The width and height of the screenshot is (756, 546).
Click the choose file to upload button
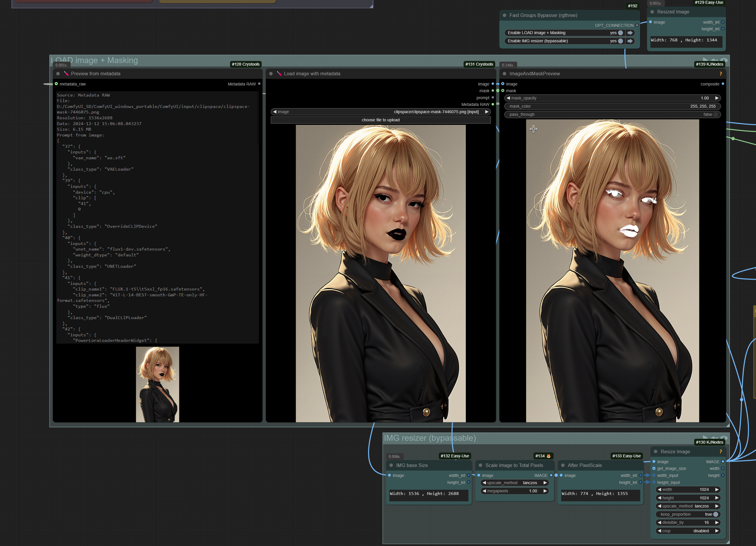[380, 120]
